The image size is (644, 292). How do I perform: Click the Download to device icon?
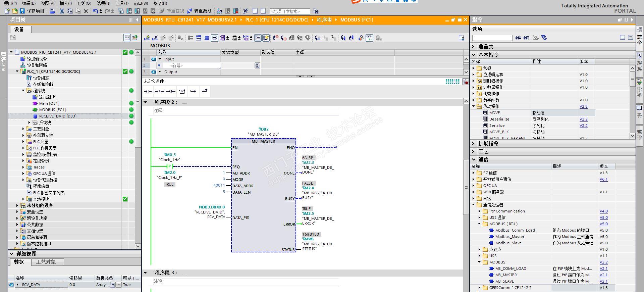129,11
